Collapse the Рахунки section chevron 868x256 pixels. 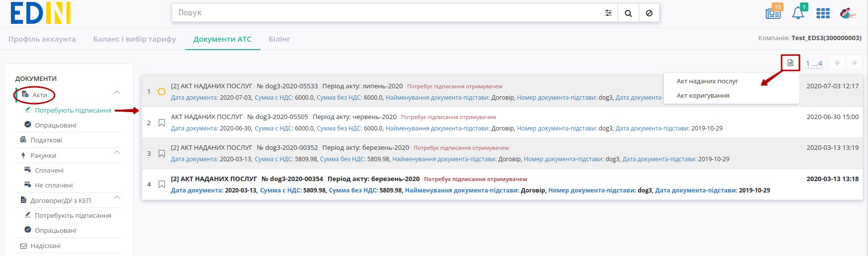pos(117,152)
